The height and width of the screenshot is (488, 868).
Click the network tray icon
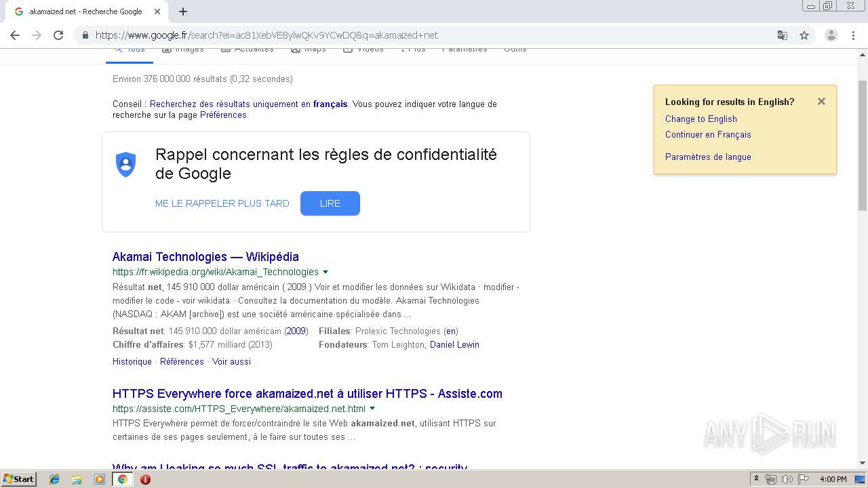771,479
